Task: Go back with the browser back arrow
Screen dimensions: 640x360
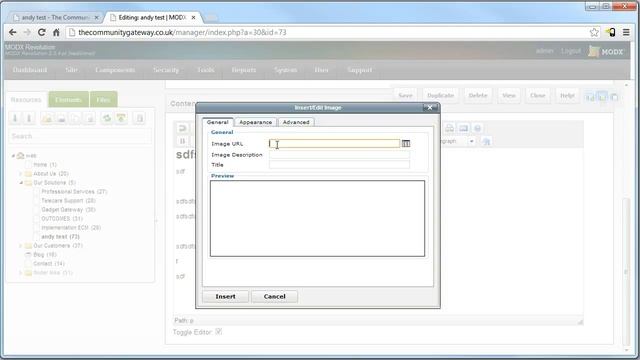Action: coord(13,32)
